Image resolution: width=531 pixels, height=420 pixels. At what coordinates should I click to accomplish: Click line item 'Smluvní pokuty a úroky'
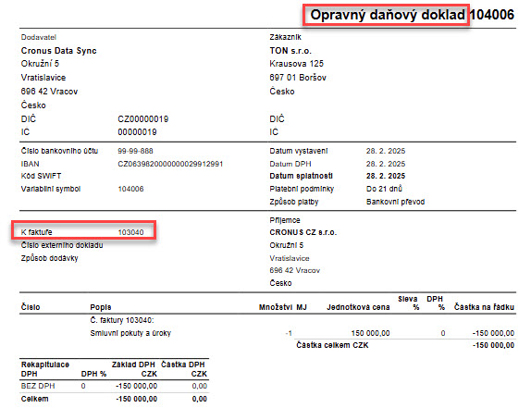pos(130,333)
